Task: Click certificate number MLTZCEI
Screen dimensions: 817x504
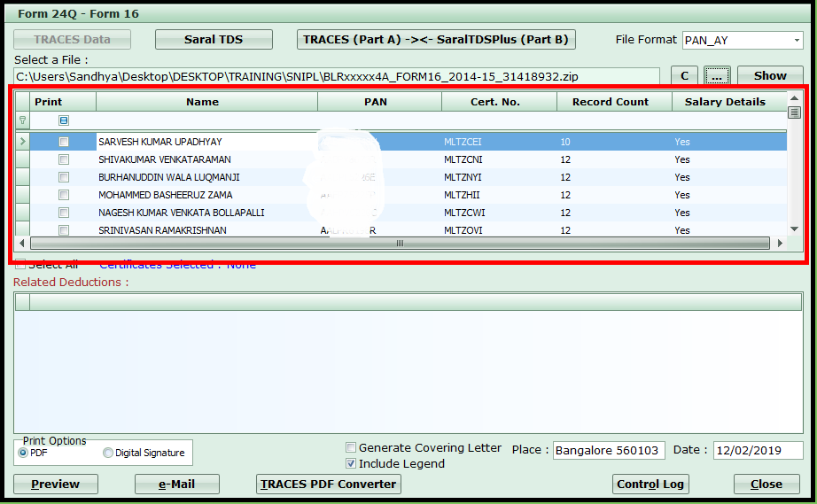Action: click(463, 142)
